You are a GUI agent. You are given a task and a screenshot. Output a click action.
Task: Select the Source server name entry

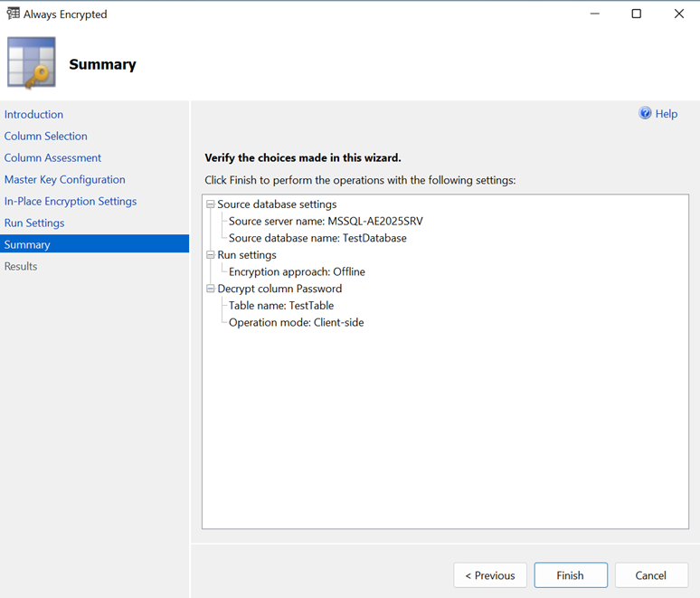(326, 222)
